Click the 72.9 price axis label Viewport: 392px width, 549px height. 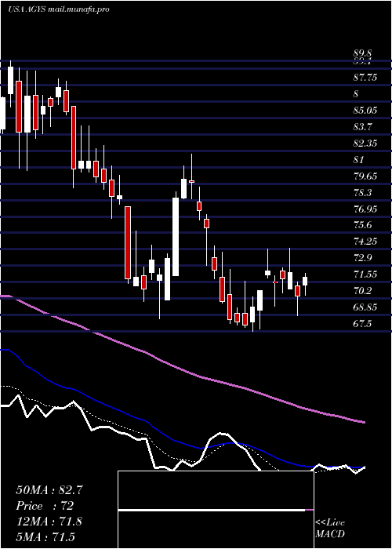[362, 258]
